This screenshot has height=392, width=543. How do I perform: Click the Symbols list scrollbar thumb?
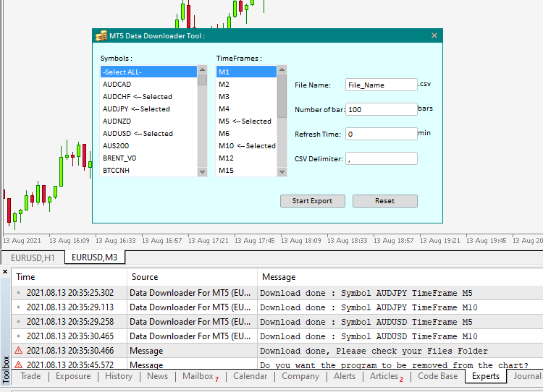(202, 80)
